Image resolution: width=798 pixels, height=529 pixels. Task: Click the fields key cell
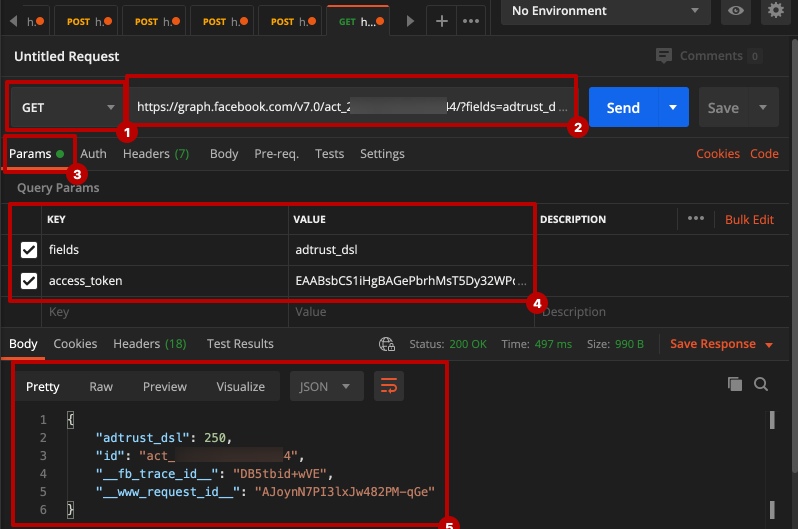click(x=165, y=249)
